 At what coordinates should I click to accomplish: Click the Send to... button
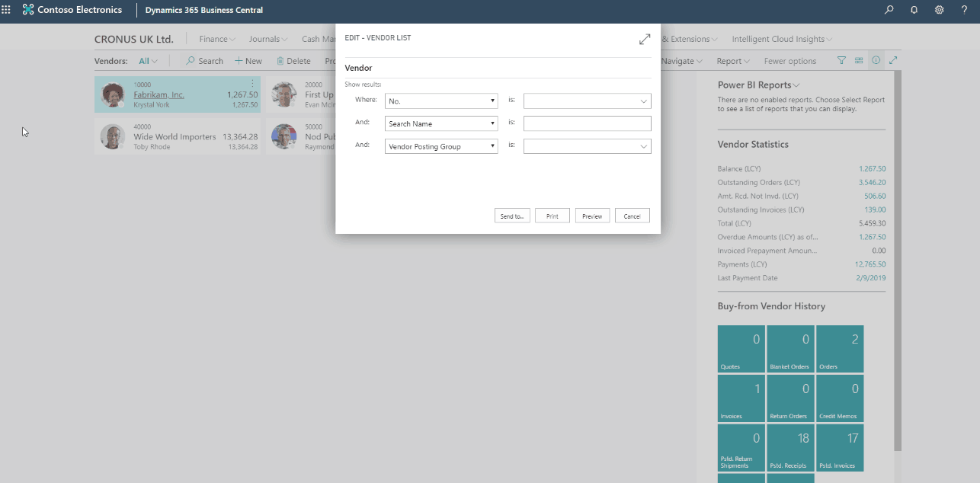(x=512, y=216)
